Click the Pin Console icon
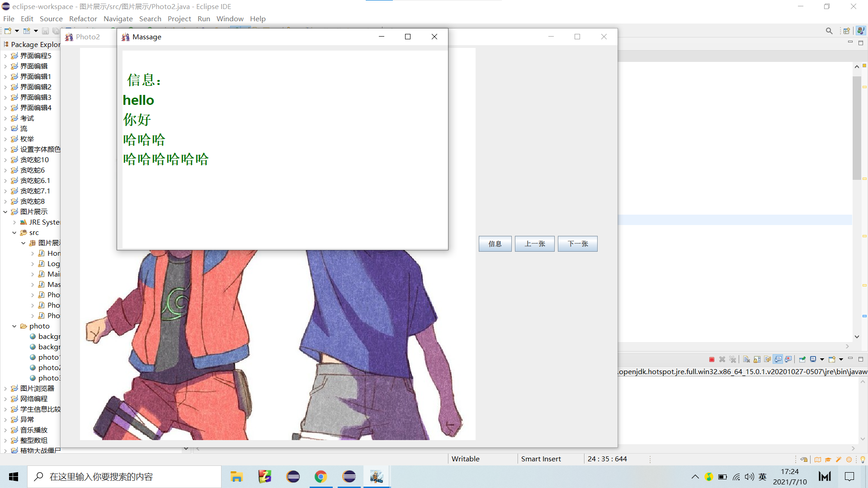868x488 pixels. (802, 359)
